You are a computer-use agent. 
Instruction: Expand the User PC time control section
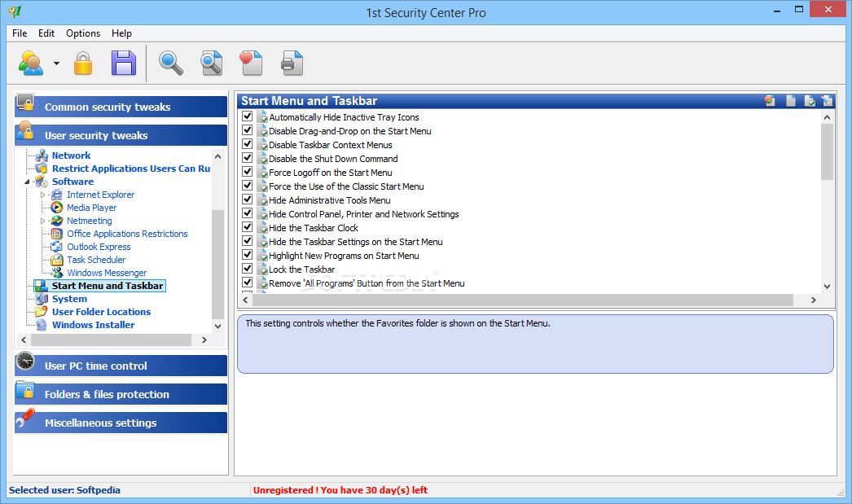[121, 366]
